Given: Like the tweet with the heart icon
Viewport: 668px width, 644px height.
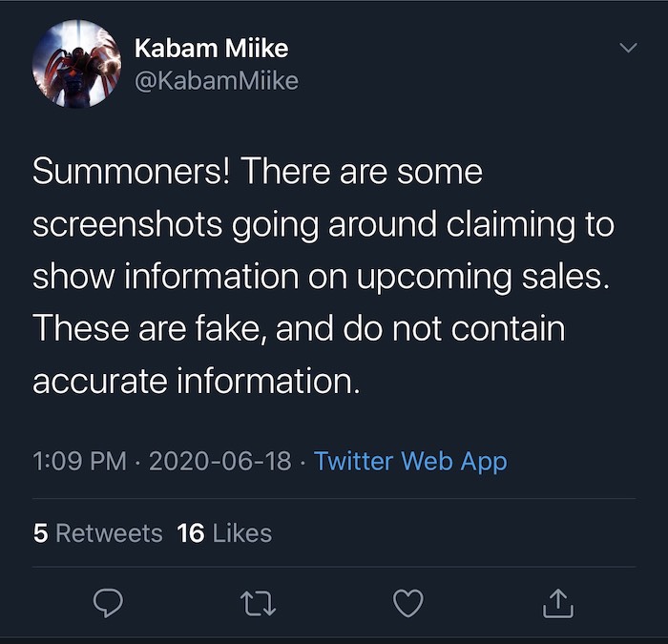Looking at the screenshot, I should coord(408,601).
